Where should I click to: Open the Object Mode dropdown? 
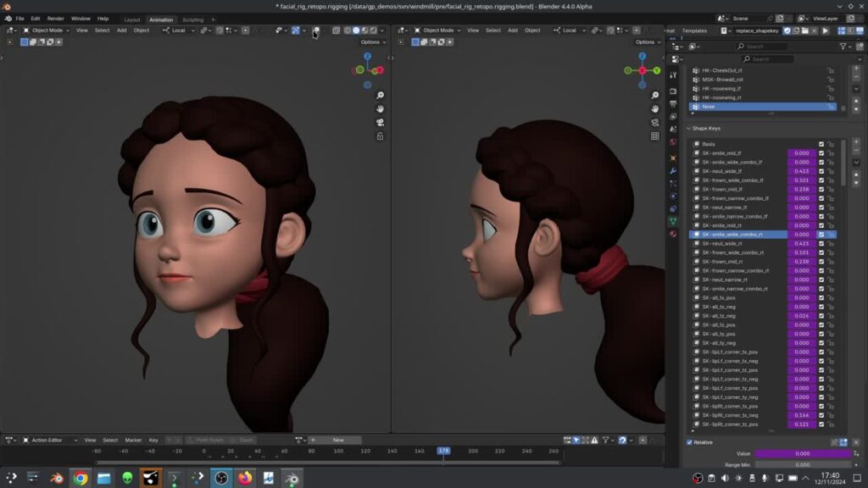(x=49, y=30)
